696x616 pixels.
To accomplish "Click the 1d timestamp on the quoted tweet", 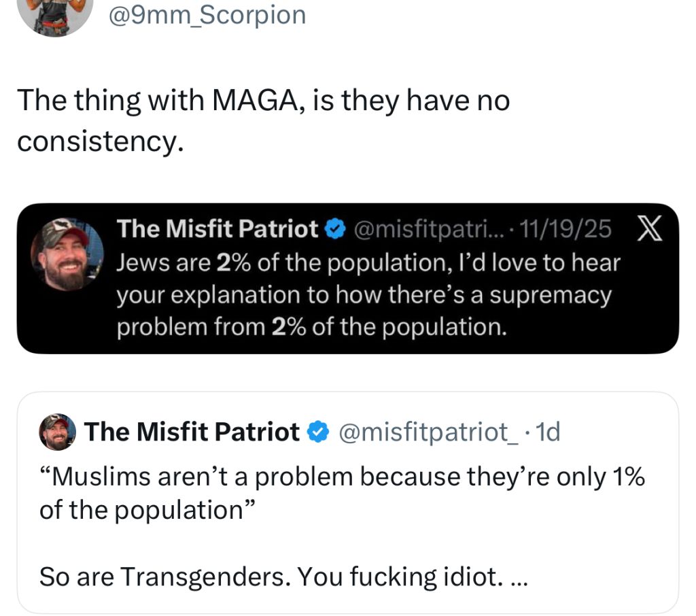I will click(x=549, y=432).
